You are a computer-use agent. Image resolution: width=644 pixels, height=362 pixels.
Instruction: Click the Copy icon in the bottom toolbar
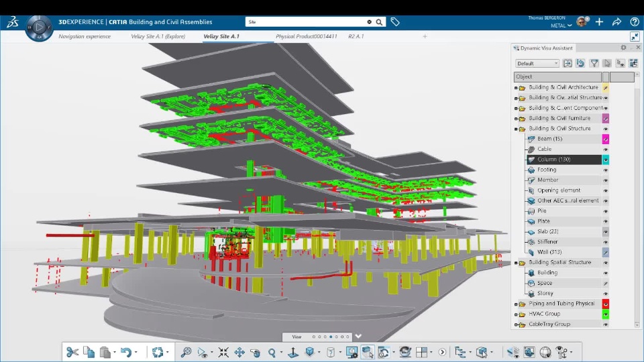click(x=89, y=352)
